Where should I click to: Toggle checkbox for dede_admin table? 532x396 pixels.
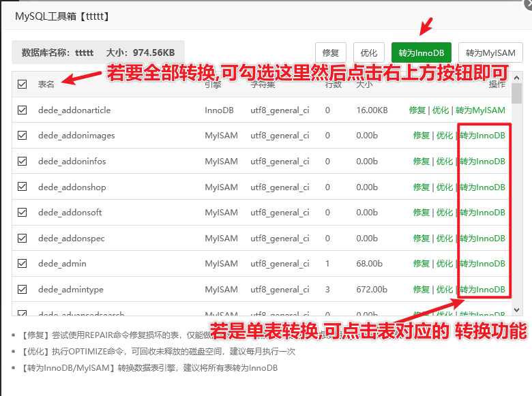(x=23, y=264)
